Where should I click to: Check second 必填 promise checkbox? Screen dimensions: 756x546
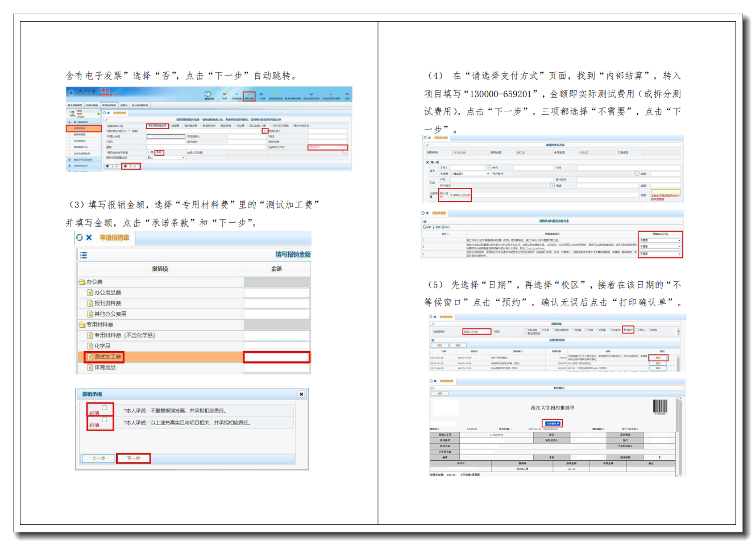click(x=104, y=419)
